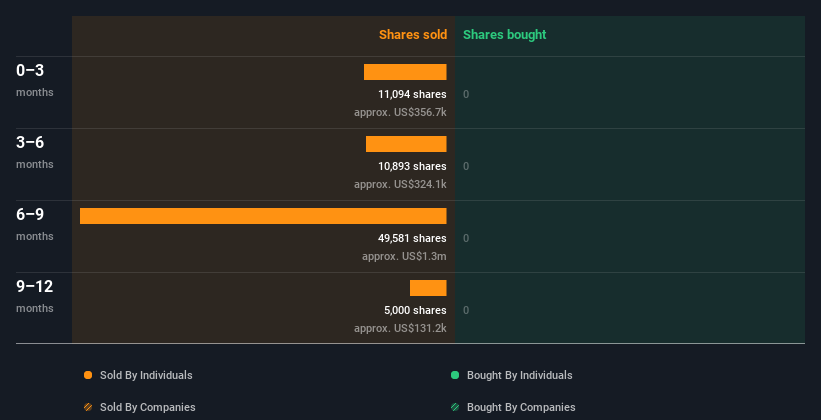Click the striped Sold By Companies legend icon
This screenshot has height=420, width=821.
[88, 407]
